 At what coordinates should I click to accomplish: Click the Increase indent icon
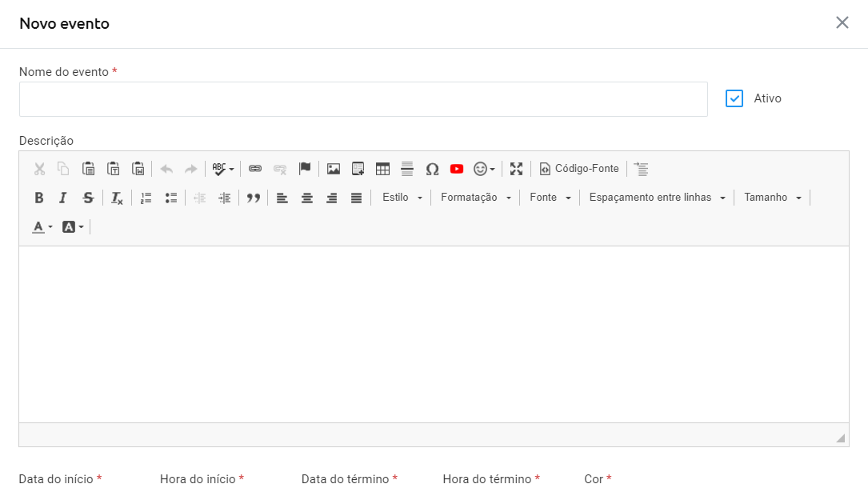point(224,198)
